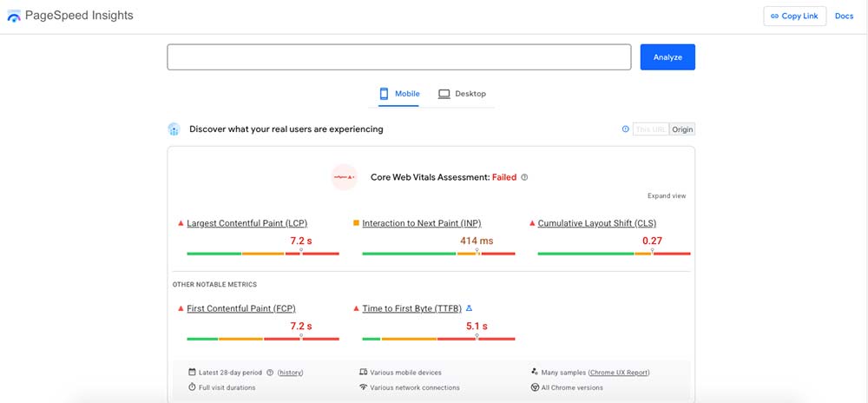The height and width of the screenshot is (403, 868).
Task: Toggle to Origin data view
Action: point(682,129)
